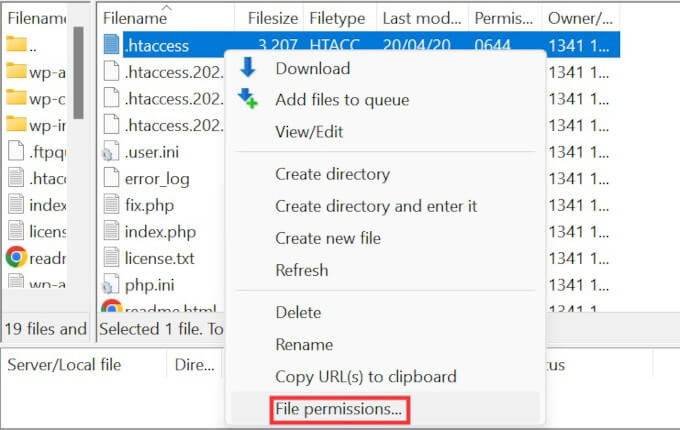680x430 pixels.
Task: Click the .user.ini file icon
Action: [111, 153]
